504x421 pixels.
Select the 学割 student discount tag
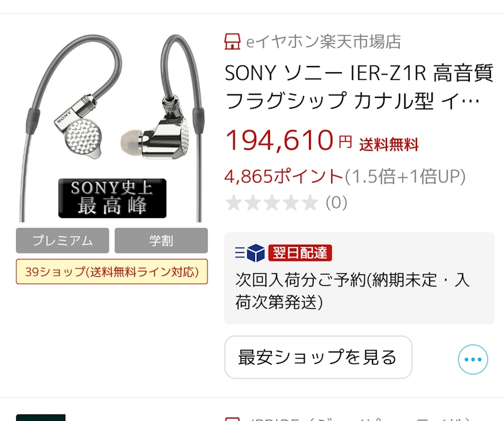(x=161, y=241)
